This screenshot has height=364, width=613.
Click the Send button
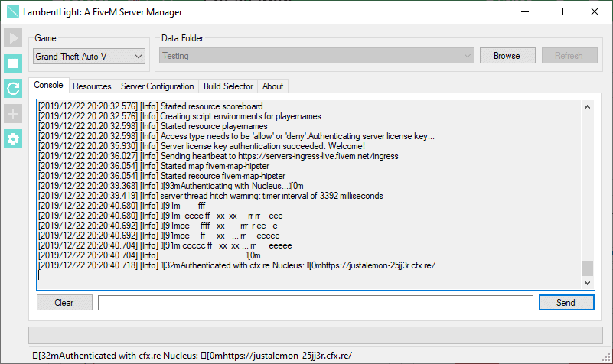pos(566,303)
